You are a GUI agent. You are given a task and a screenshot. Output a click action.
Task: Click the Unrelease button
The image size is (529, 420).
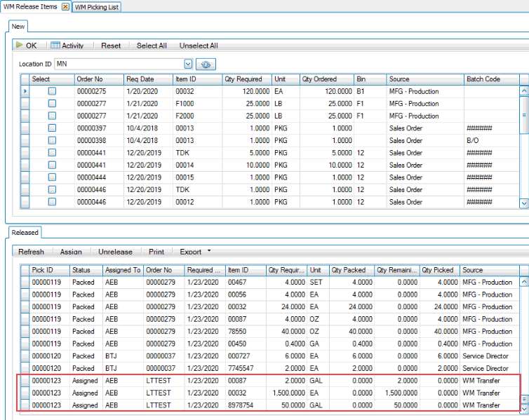tap(115, 252)
